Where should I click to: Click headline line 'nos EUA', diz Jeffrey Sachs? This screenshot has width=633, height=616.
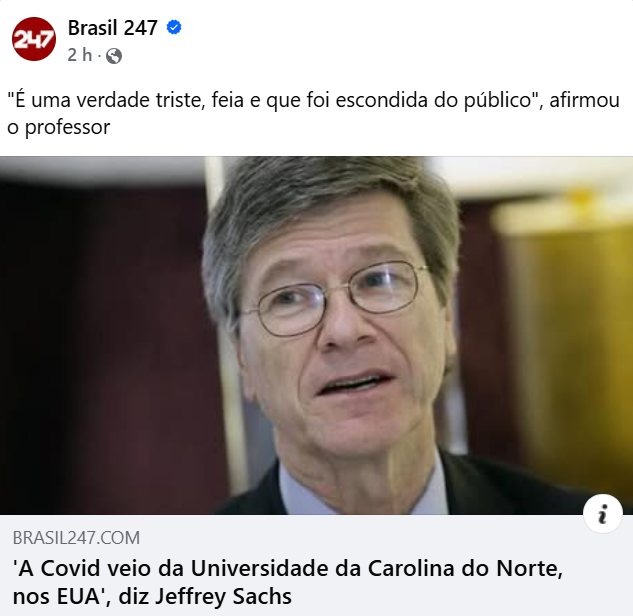coord(152,597)
